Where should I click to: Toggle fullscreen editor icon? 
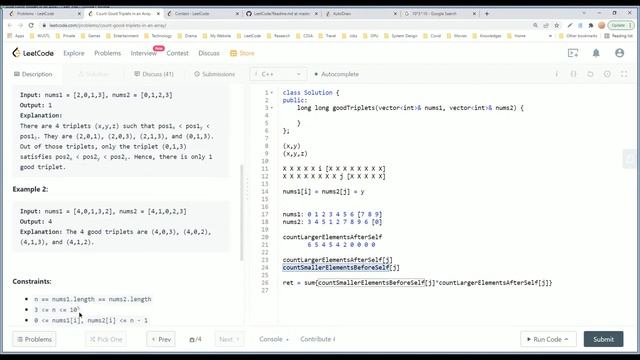click(624, 74)
